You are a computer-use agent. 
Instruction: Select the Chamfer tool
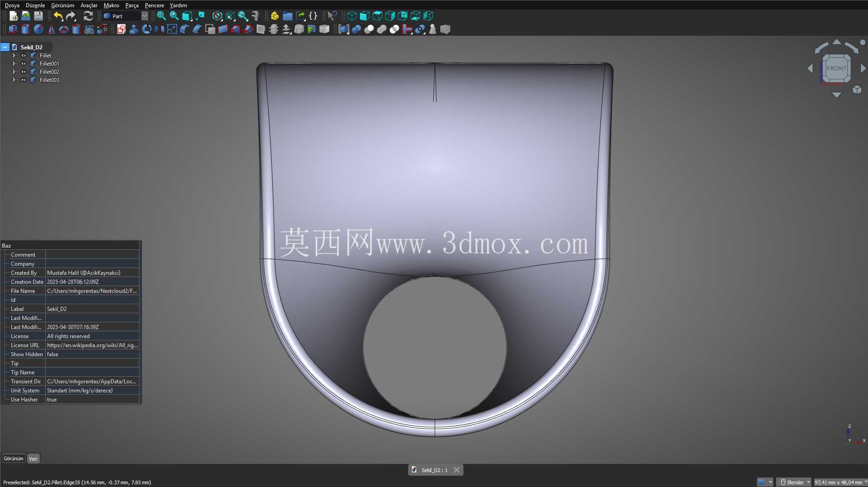[197, 29]
